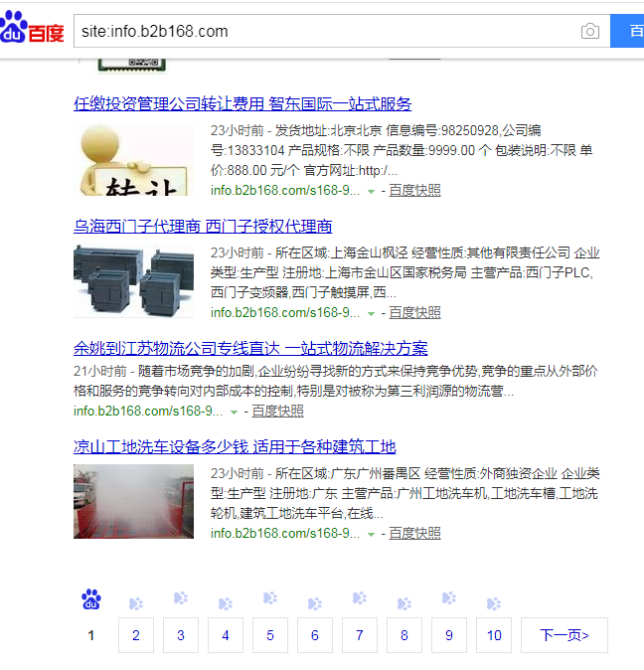The width and height of the screenshot is (644, 670).
Task: Expand arrow next to 任缴投资管理 result URL
Action: 371,191
